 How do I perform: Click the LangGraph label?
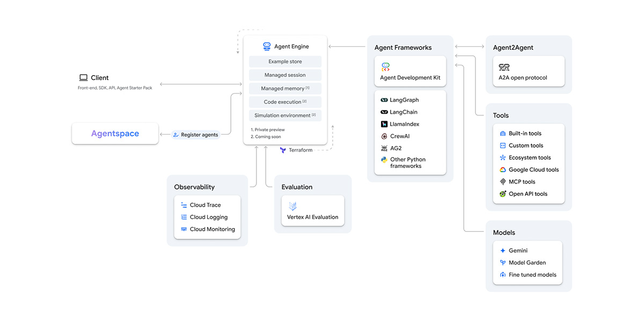[x=405, y=100]
